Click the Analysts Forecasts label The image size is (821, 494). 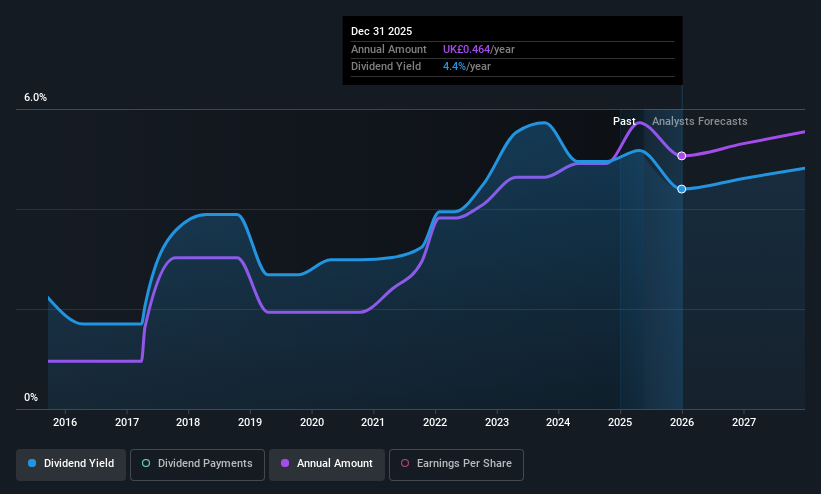pyautogui.click(x=700, y=122)
